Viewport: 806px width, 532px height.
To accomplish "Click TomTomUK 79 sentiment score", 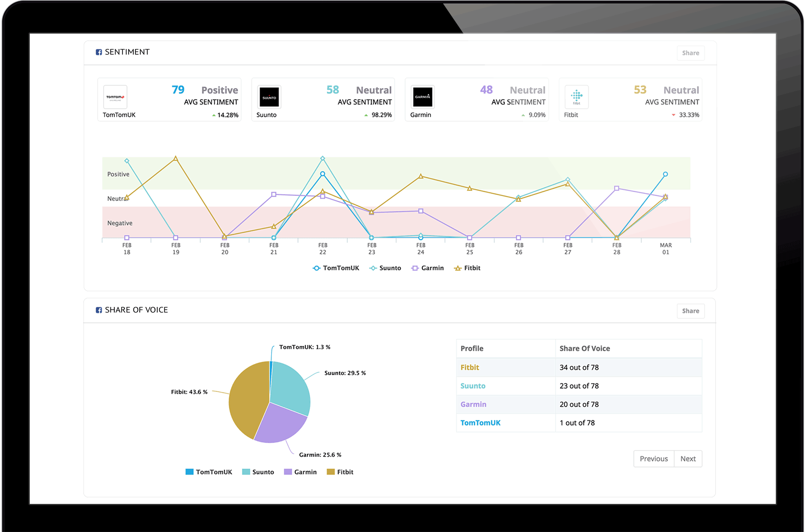I will pyautogui.click(x=178, y=90).
